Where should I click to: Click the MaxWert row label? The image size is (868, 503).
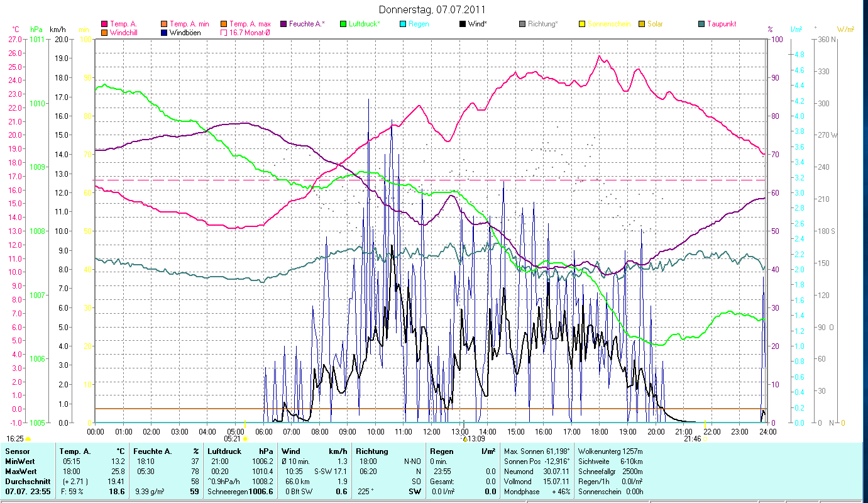coord(21,471)
